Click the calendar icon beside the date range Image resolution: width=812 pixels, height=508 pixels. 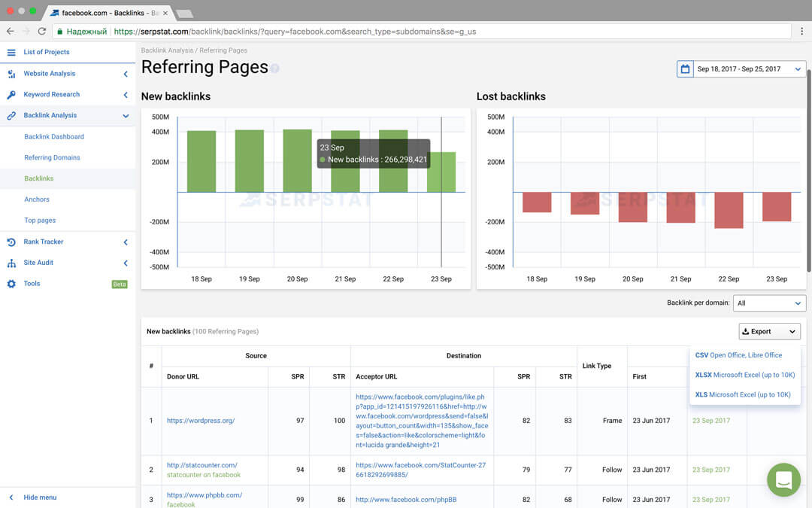(683, 68)
